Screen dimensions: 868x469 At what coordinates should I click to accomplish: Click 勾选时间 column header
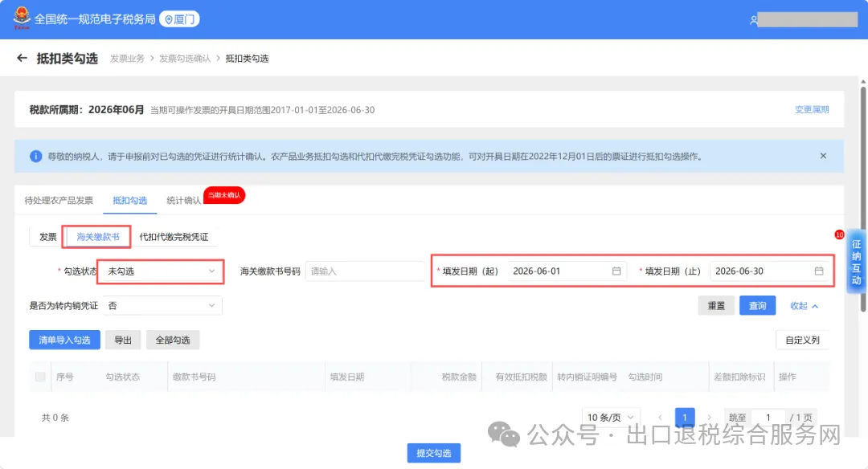645,377
